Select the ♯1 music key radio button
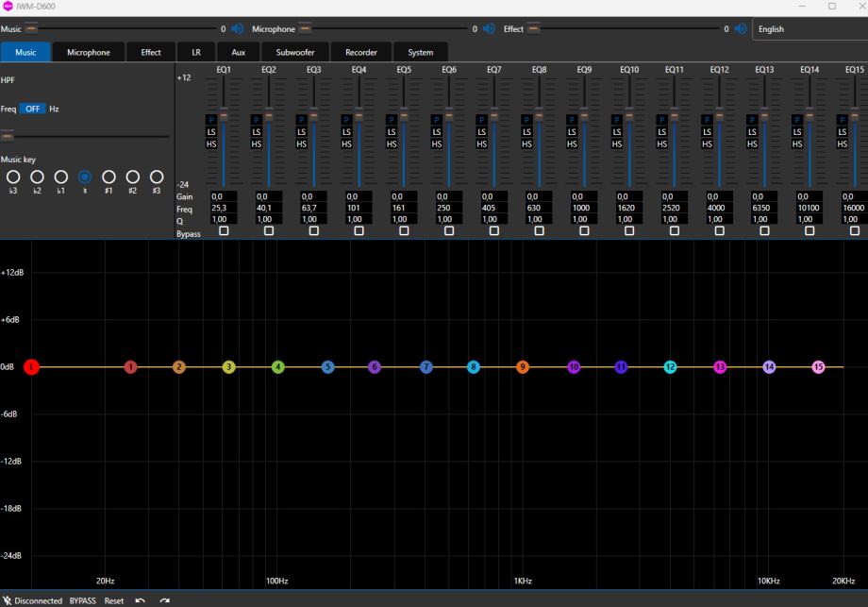This screenshot has width=868, height=607. pos(108,177)
